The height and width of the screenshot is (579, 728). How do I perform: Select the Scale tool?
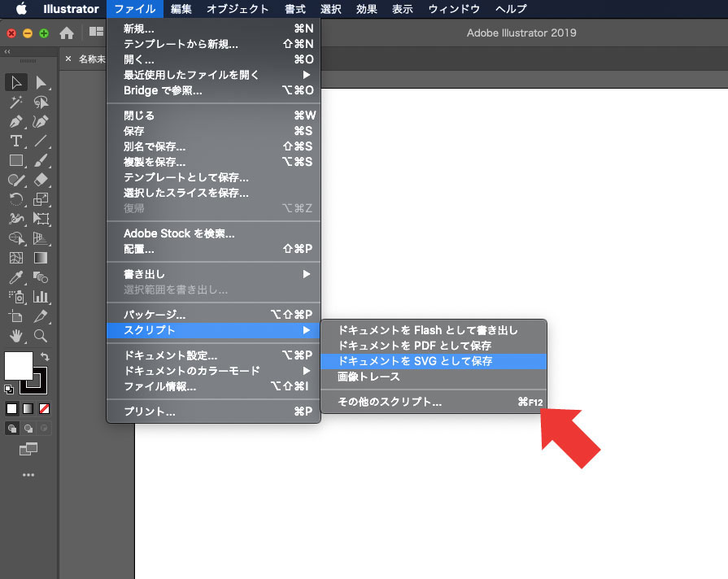click(41, 199)
